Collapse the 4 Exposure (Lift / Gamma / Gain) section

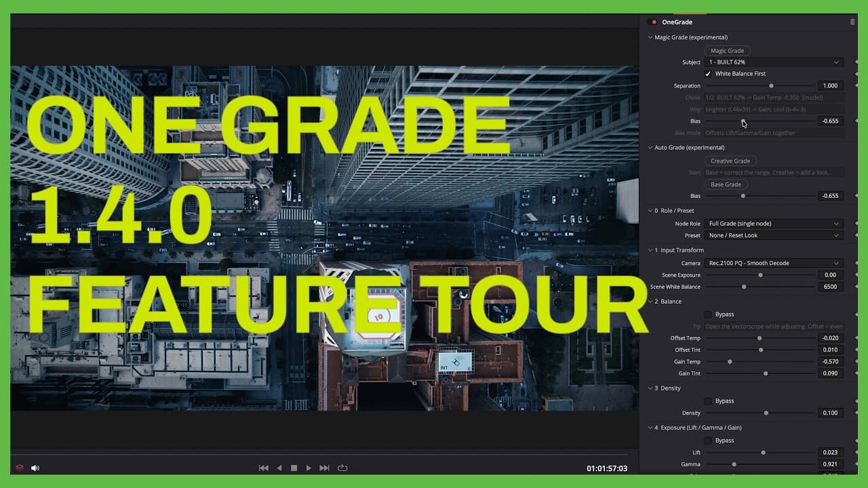[650, 428]
